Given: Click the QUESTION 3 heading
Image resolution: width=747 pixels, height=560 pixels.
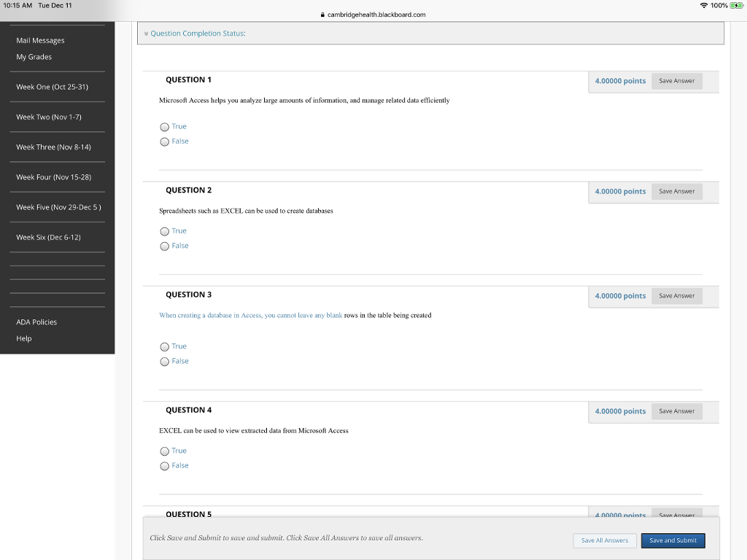Looking at the screenshot, I should click(x=189, y=295).
